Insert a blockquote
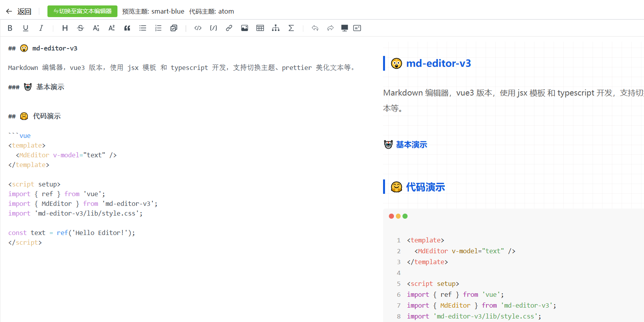Viewport: 644px width, 322px height. click(x=127, y=28)
